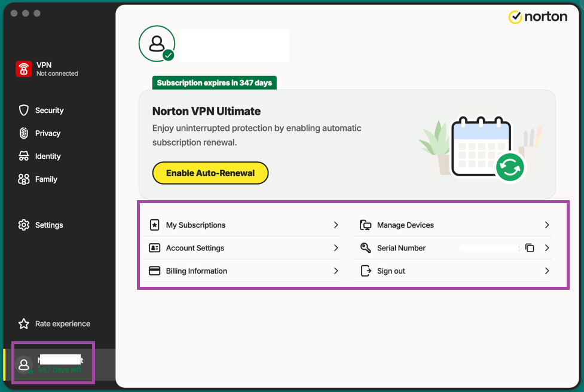Click the '347 days left' sidebar text

point(60,370)
